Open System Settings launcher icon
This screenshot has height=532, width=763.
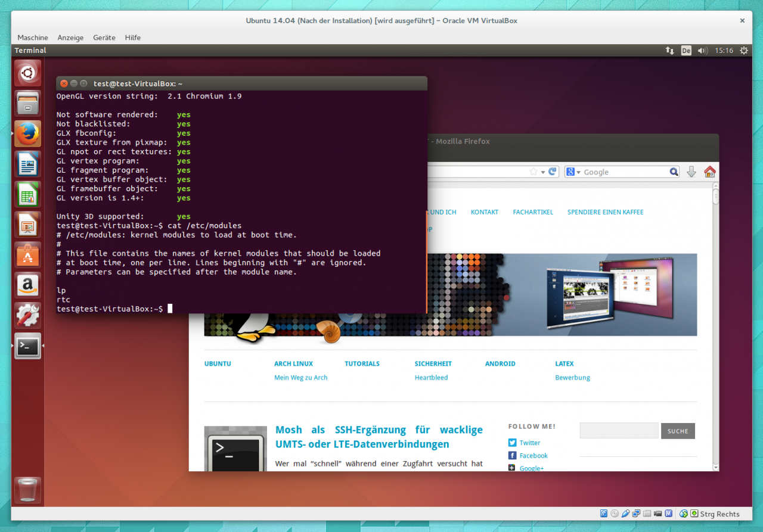[x=27, y=316]
